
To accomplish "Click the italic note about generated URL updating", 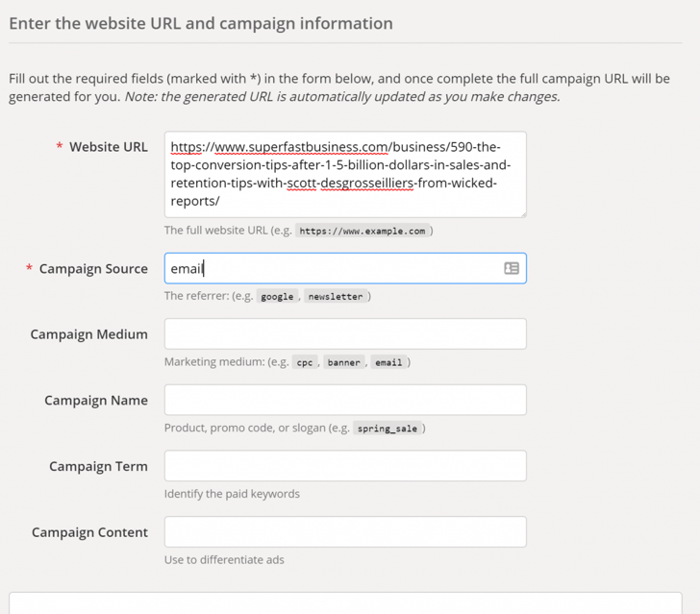I will point(342,97).
